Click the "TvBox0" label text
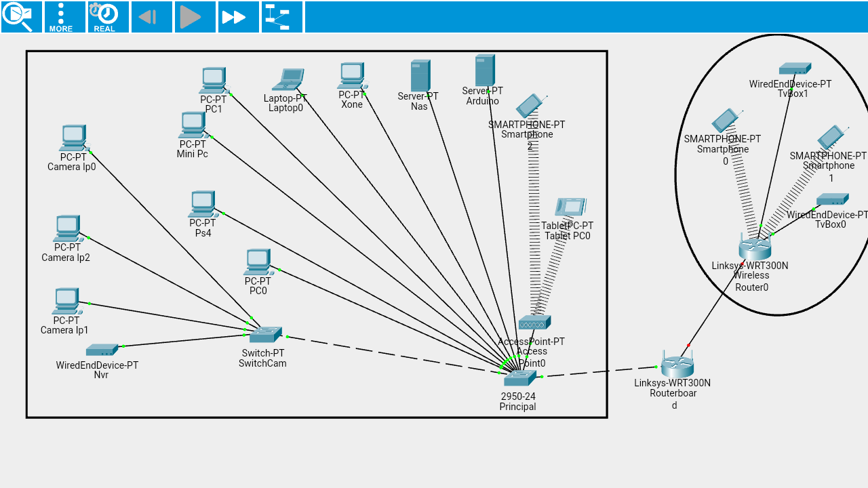 point(831,224)
